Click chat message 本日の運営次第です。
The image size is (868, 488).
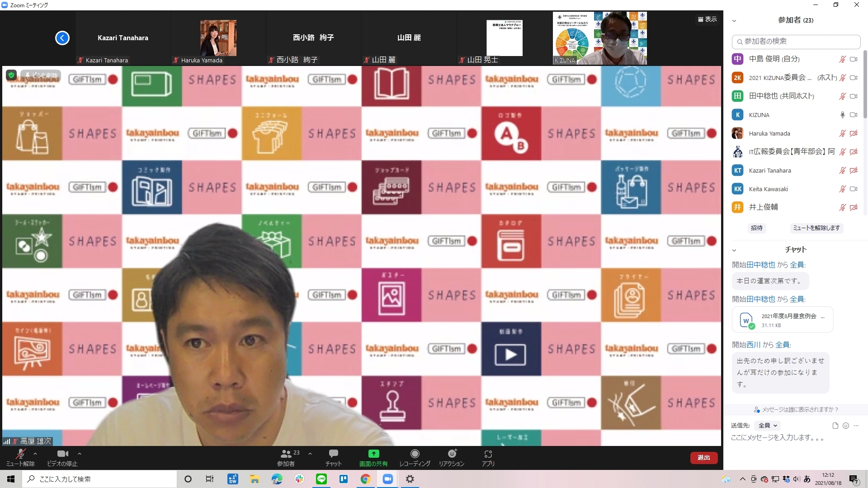tap(770, 281)
